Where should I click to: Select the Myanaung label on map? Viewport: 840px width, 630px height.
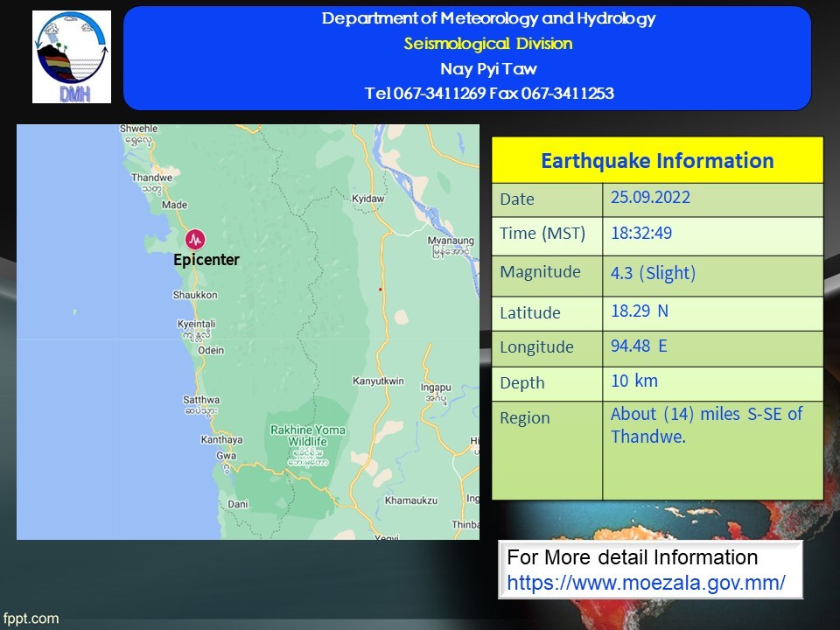[451, 241]
